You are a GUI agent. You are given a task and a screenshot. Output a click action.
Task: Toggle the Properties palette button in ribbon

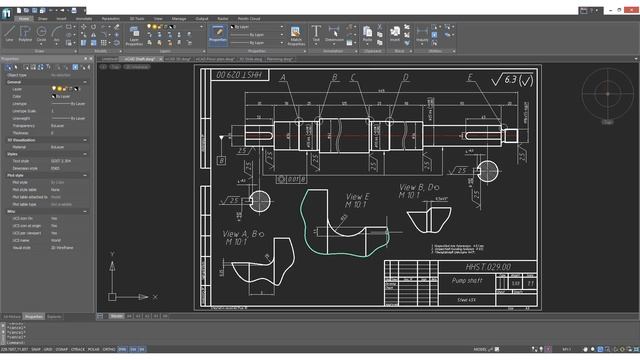click(x=218, y=34)
